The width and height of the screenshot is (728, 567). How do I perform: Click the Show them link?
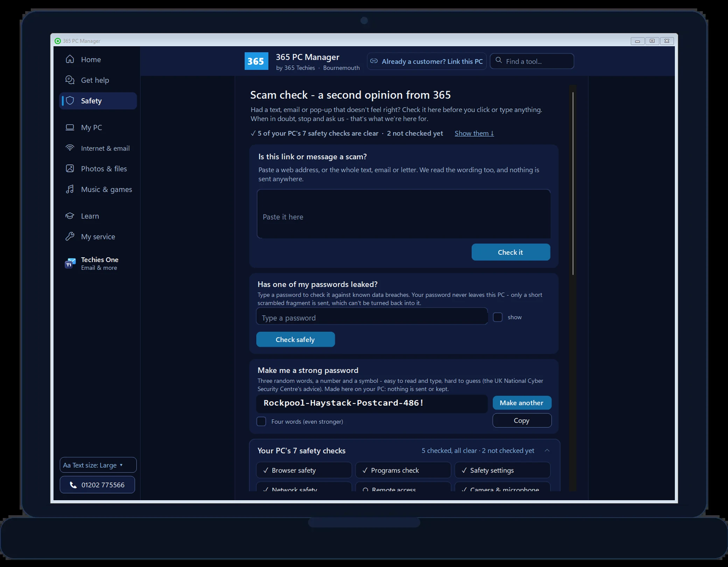pyautogui.click(x=474, y=133)
